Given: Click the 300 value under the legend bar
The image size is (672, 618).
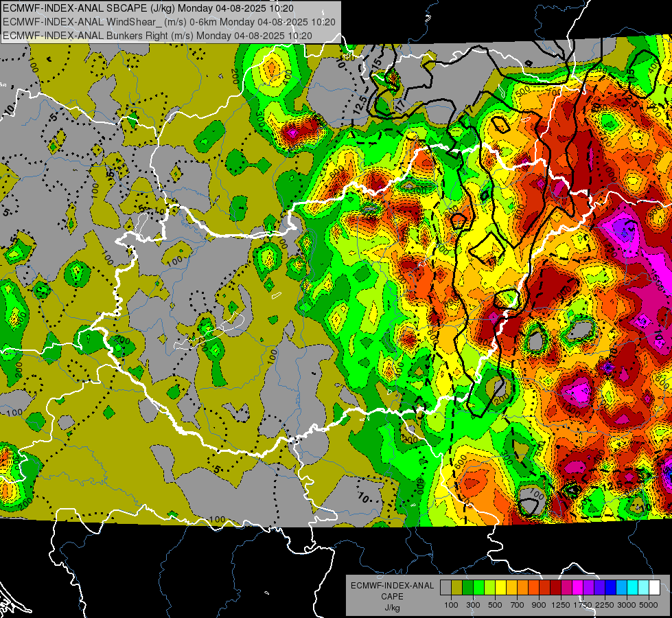Looking at the screenshot, I should [x=473, y=605].
